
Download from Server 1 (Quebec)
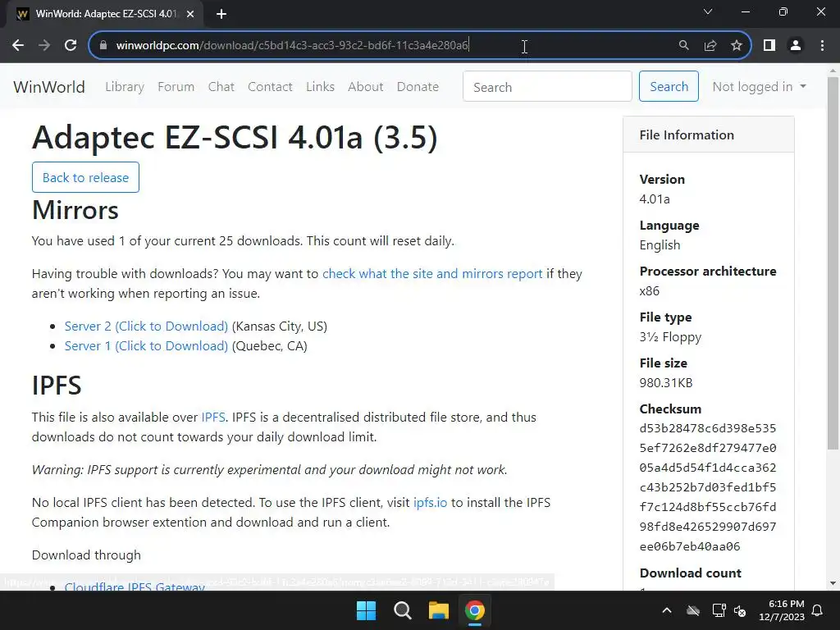click(x=146, y=346)
